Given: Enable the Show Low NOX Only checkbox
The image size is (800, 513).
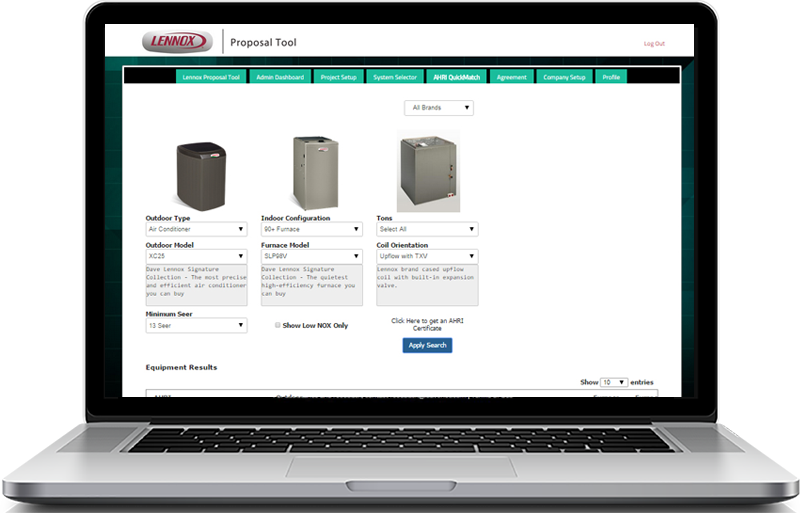Looking at the screenshot, I should (278, 325).
